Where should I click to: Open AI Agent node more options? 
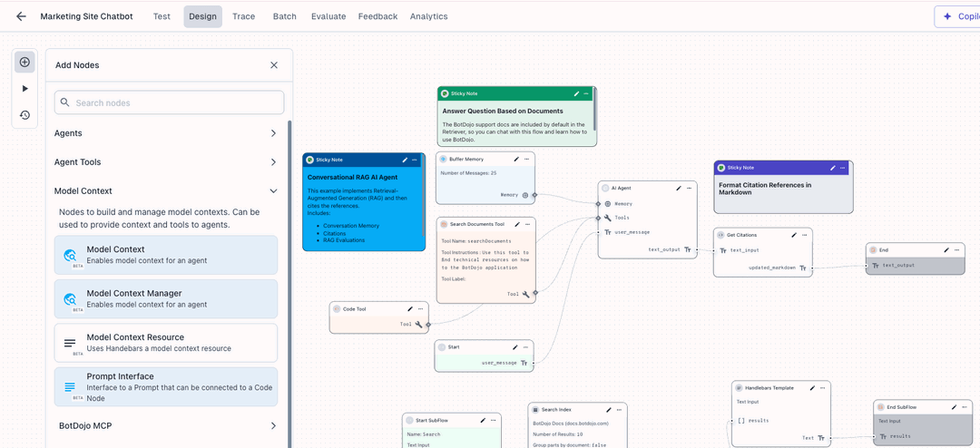[x=690, y=188]
